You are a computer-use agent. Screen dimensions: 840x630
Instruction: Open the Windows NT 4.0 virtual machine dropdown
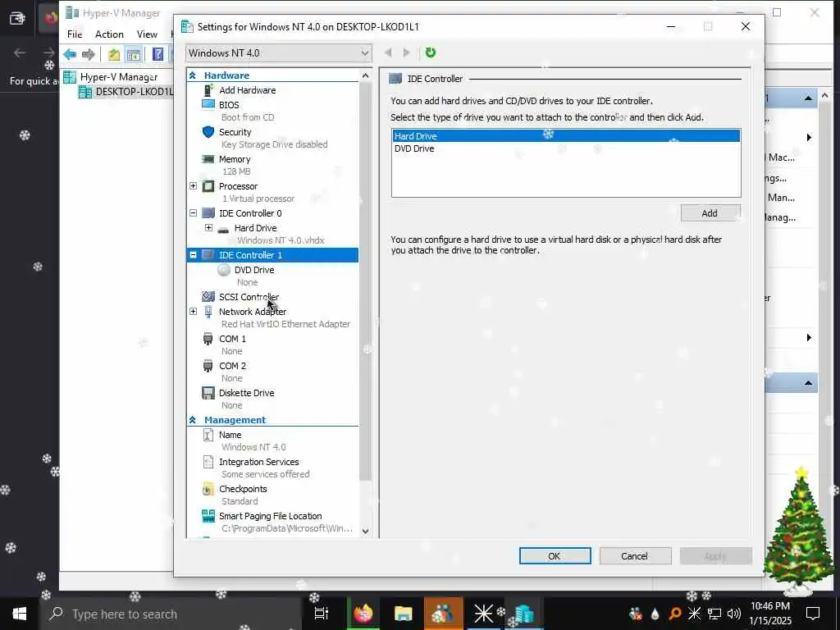(x=279, y=53)
